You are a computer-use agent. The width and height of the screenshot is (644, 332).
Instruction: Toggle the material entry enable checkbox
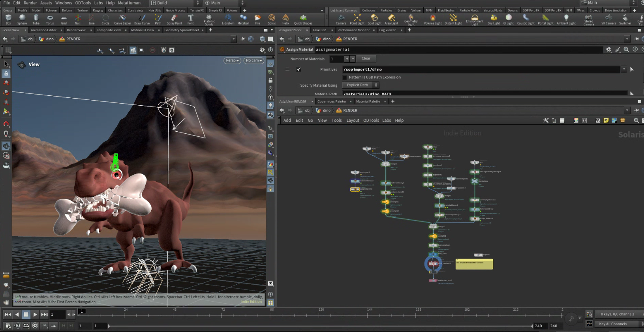tap(299, 69)
